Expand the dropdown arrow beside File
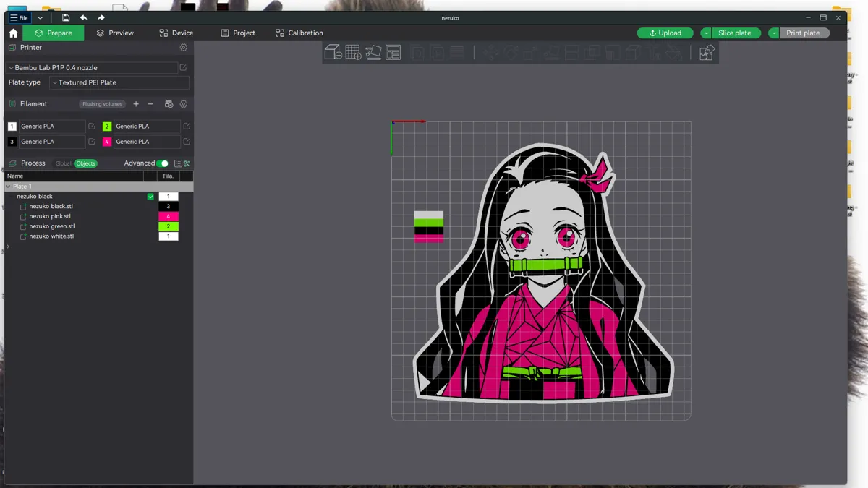This screenshot has width=868, height=488. click(41, 17)
